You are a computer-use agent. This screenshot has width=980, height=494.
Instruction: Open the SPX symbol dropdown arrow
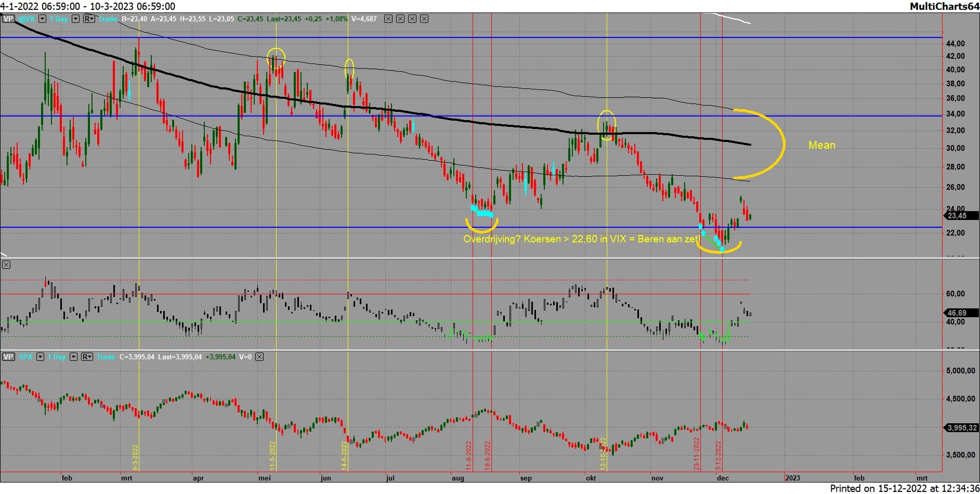point(40,357)
